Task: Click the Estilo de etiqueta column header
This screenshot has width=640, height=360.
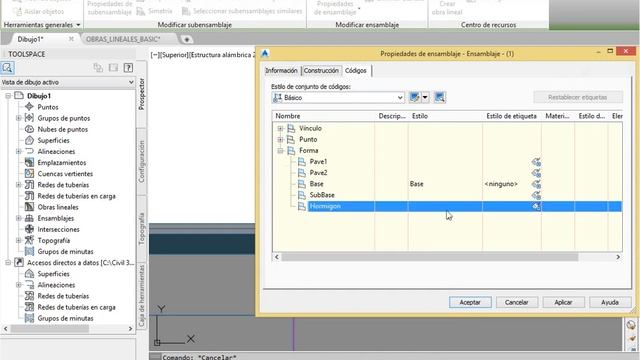Action: pyautogui.click(x=511, y=116)
